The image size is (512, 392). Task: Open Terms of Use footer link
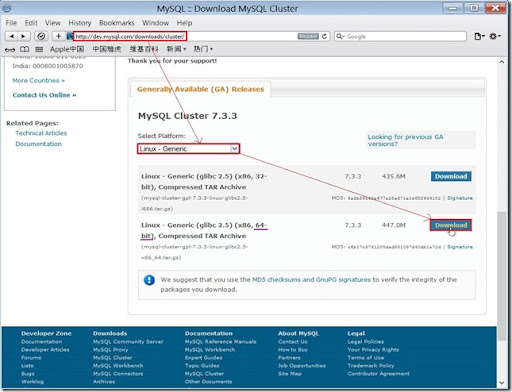pyautogui.click(x=366, y=358)
